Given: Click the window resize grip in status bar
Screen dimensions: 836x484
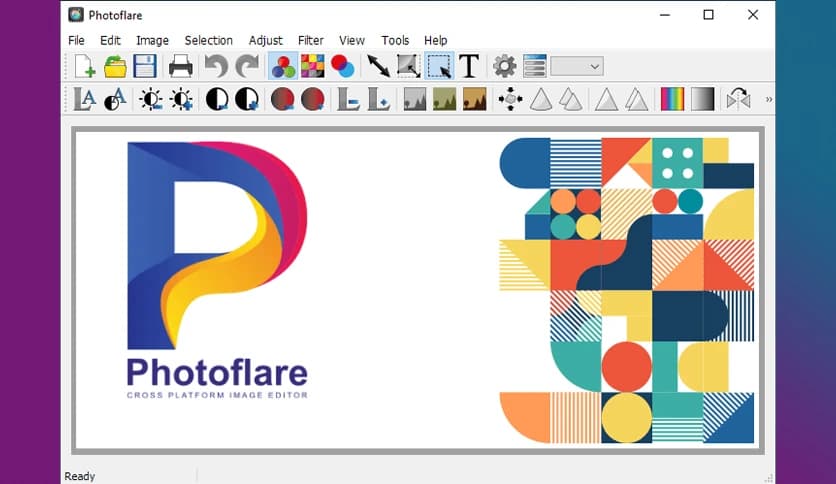Looking at the screenshot, I should pyautogui.click(x=768, y=478).
